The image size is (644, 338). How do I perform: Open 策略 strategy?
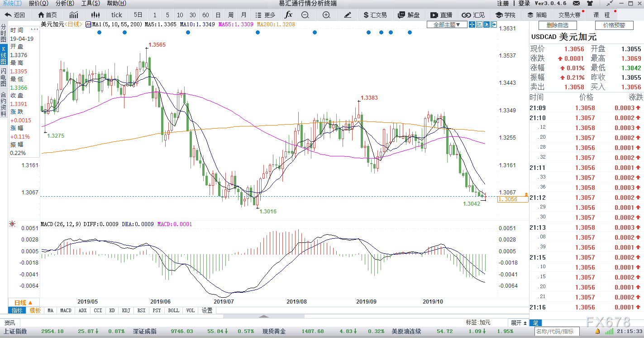tap(537, 15)
